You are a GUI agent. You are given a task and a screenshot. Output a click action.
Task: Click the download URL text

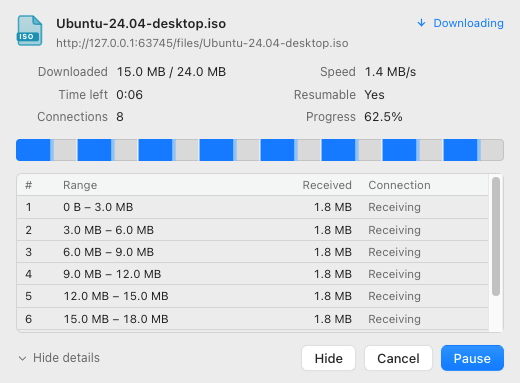tap(202, 43)
